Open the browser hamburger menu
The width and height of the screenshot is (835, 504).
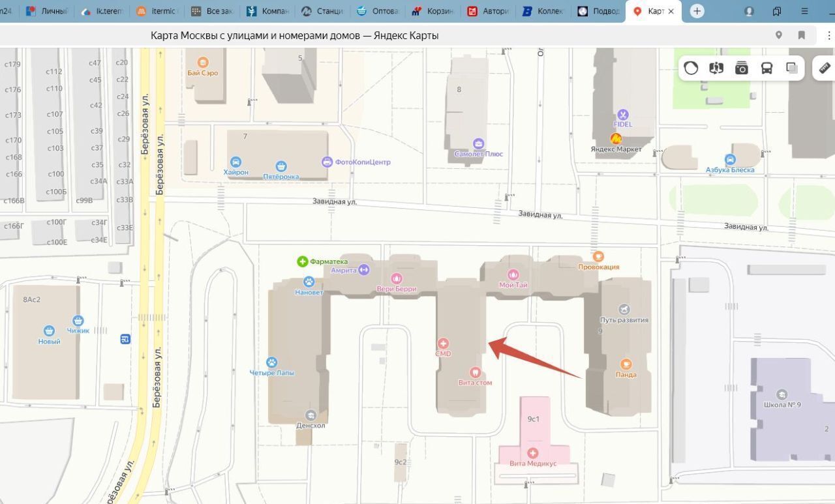point(805,11)
